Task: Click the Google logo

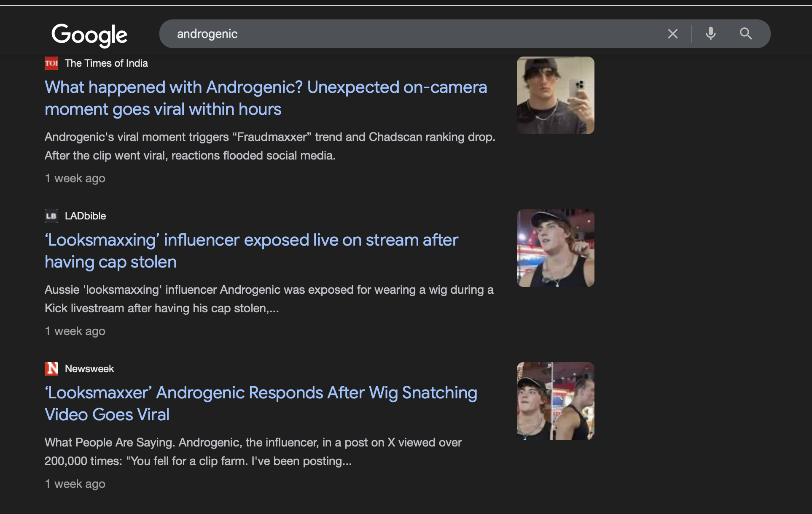Action: click(89, 35)
